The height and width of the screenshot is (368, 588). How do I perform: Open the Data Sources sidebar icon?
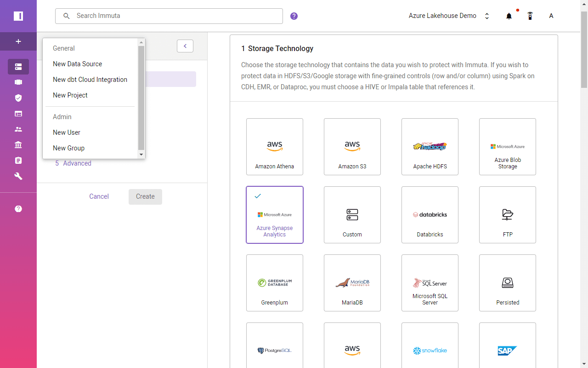pyautogui.click(x=18, y=67)
